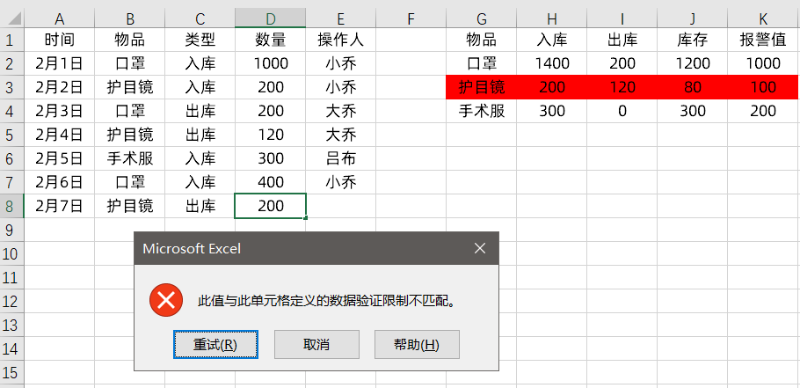Select column E header
This screenshot has width=800, height=388.
(341, 19)
